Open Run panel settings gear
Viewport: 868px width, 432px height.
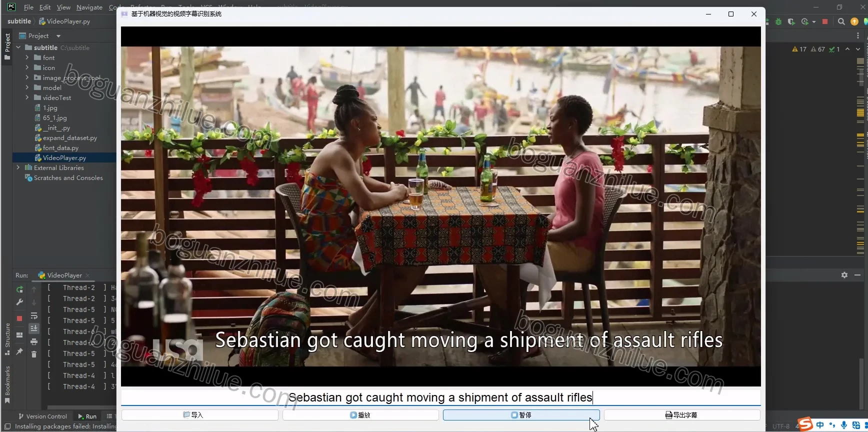844,275
